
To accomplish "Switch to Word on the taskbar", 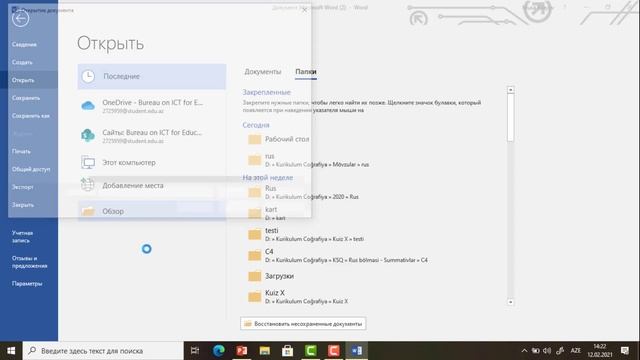I will 357,351.
